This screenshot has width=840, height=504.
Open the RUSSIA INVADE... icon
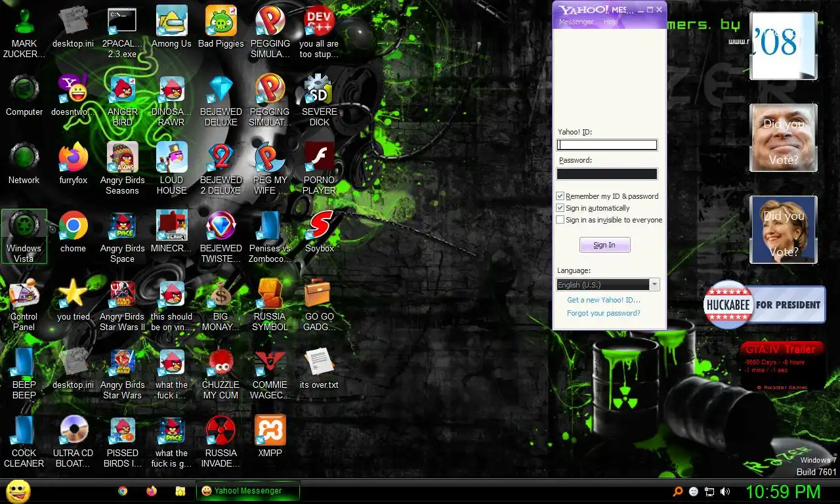coord(221,442)
